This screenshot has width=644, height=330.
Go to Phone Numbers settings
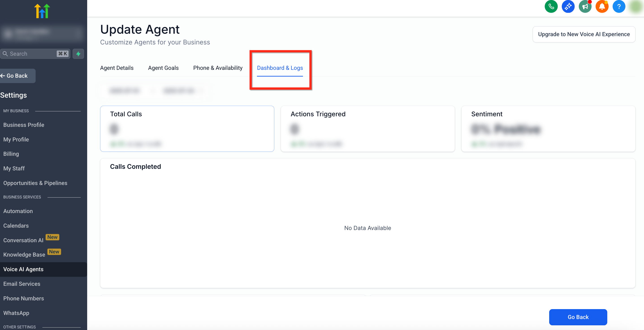(24, 298)
